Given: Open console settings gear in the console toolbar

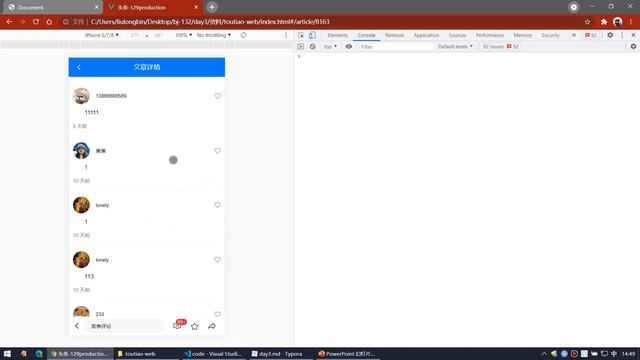Looking at the screenshot, I should 633,47.
